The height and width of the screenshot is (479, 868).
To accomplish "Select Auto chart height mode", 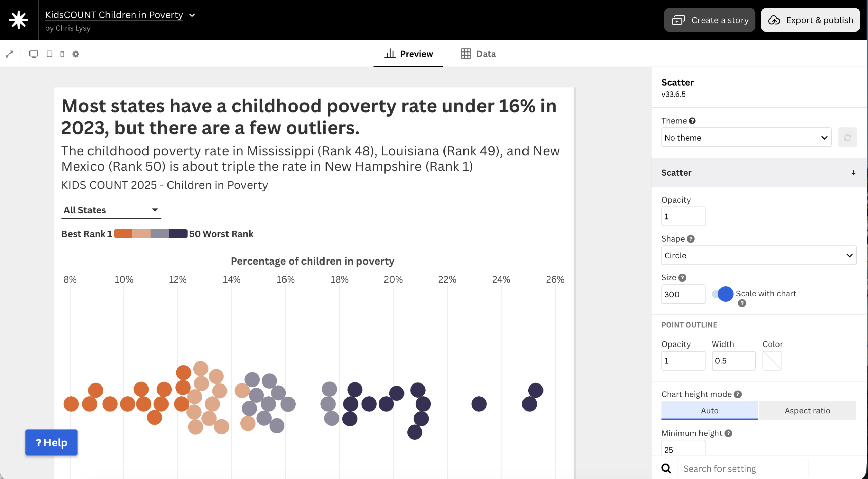I will [709, 410].
